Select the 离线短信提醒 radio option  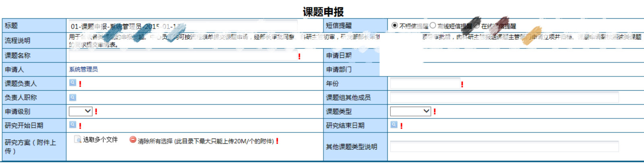433,25
